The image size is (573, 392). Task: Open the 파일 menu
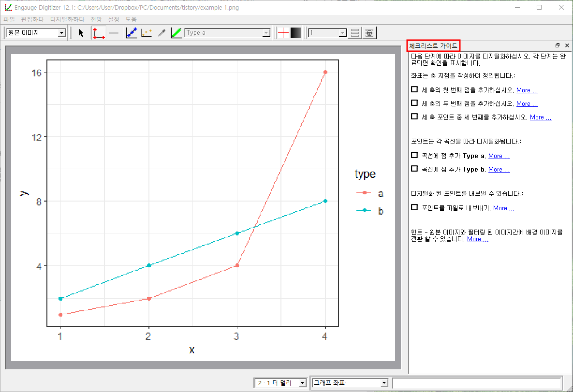[9, 19]
